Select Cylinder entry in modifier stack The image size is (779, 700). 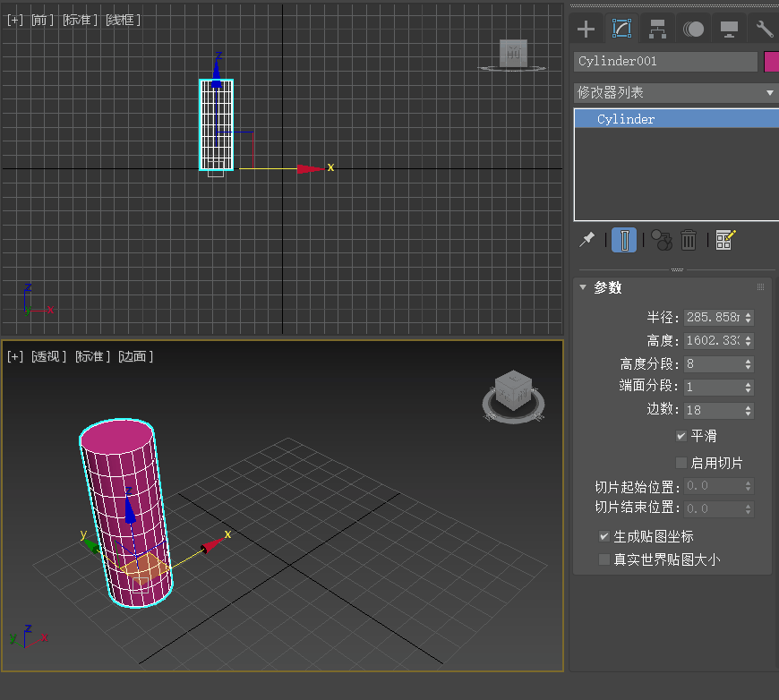(x=626, y=119)
